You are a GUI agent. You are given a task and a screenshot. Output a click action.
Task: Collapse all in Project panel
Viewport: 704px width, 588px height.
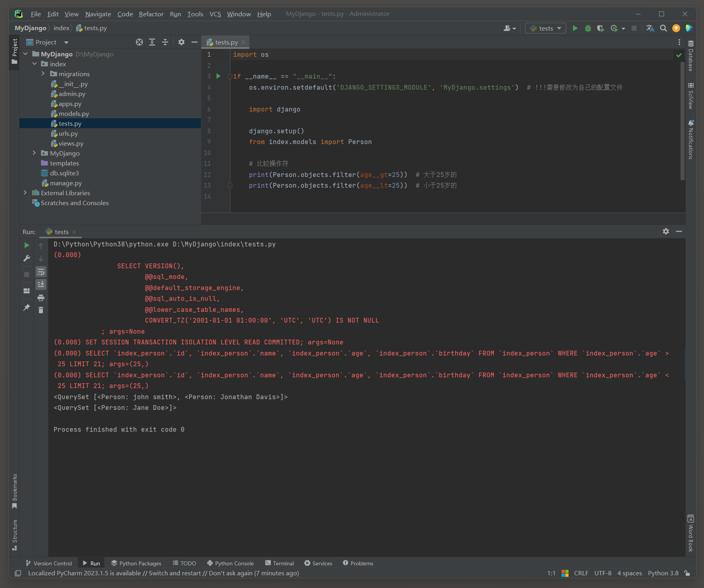point(165,42)
